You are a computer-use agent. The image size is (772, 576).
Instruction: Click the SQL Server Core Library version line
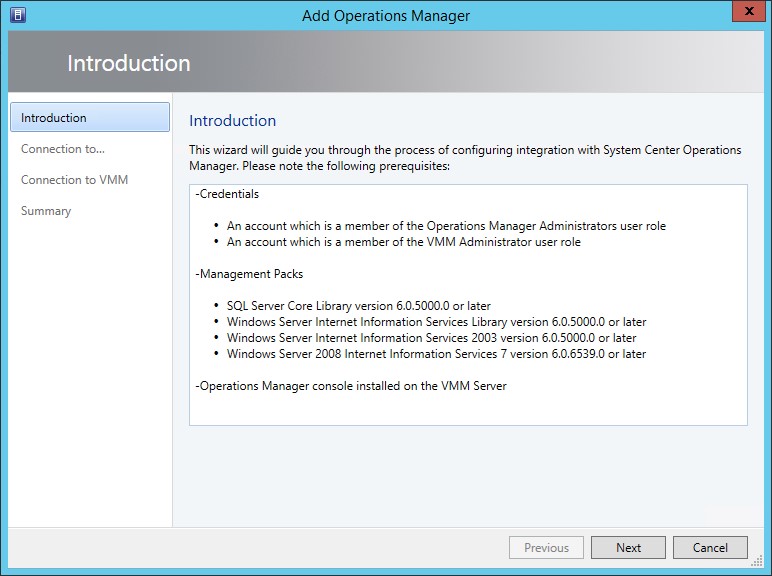point(358,306)
